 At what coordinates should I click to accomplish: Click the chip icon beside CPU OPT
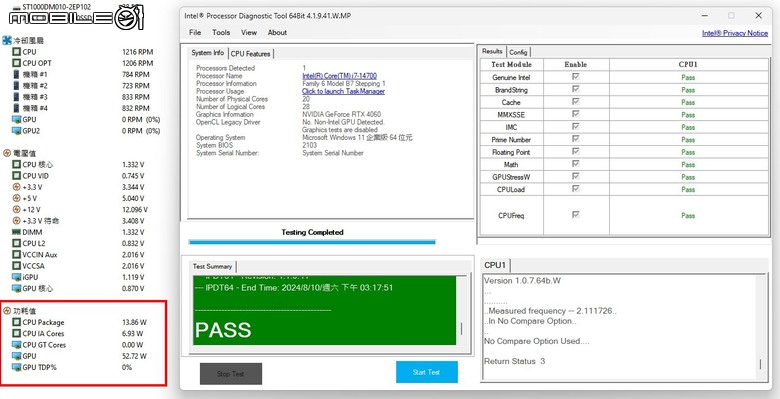(16, 63)
